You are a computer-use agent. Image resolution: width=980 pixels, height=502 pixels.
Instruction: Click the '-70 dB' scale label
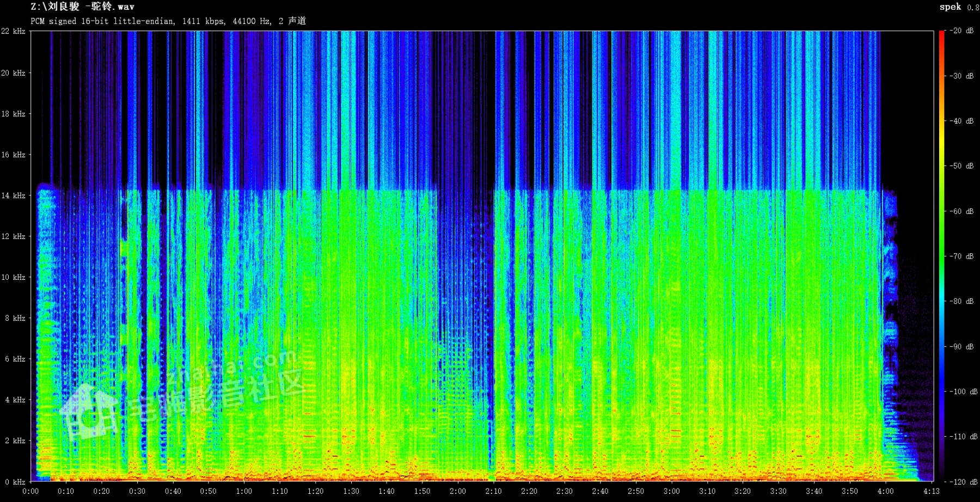(x=961, y=256)
